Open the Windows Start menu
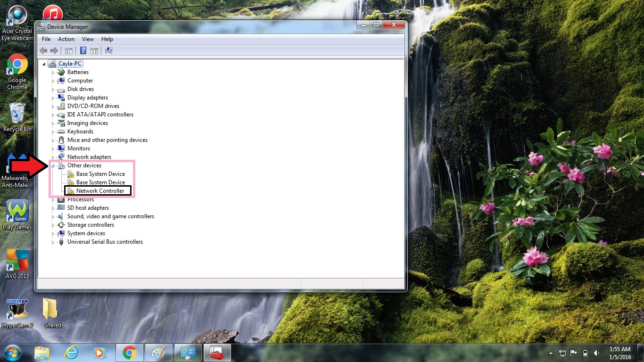Image resolution: width=644 pixels, height=362 pixels. click(x=12, y=353)
